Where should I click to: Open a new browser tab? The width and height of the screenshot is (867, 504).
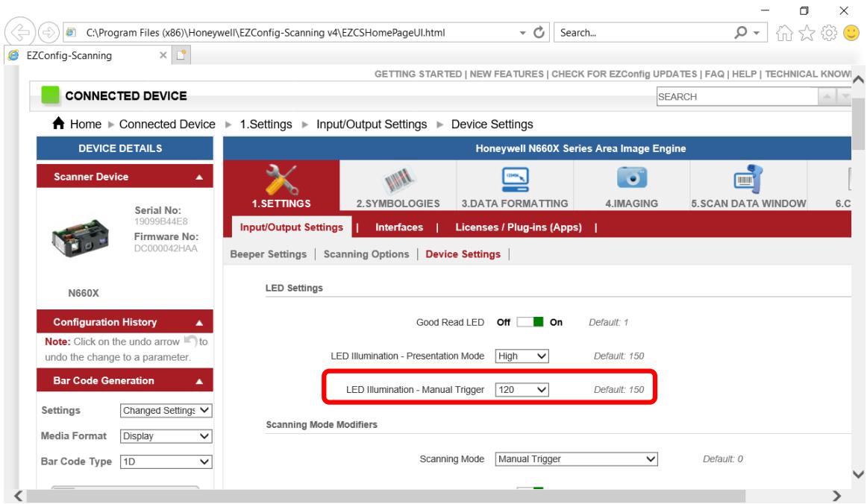click(x=181, y=55)
